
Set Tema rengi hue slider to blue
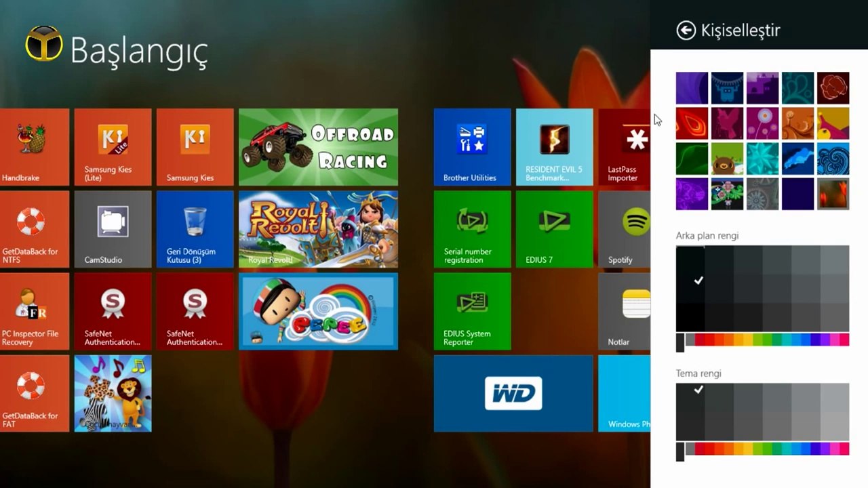806,449
